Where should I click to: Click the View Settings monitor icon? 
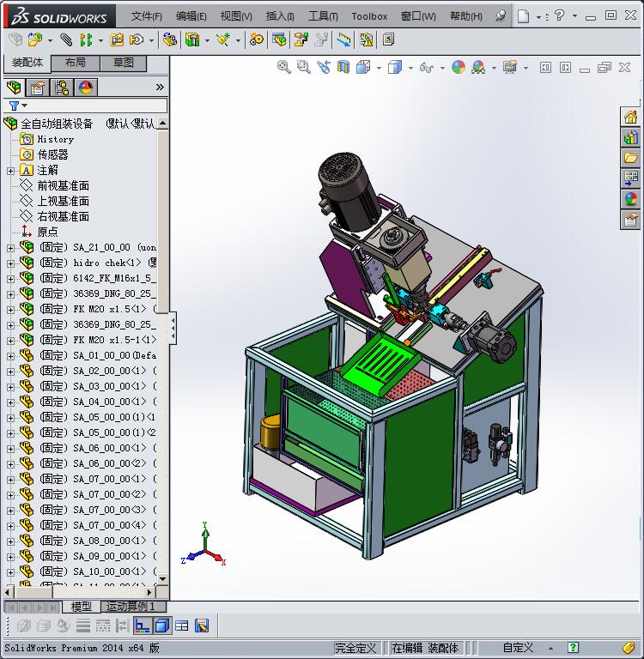click(x=510, y=67)
